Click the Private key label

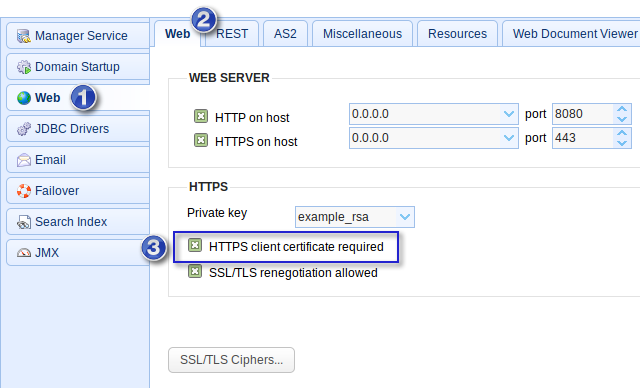[217, 213]
